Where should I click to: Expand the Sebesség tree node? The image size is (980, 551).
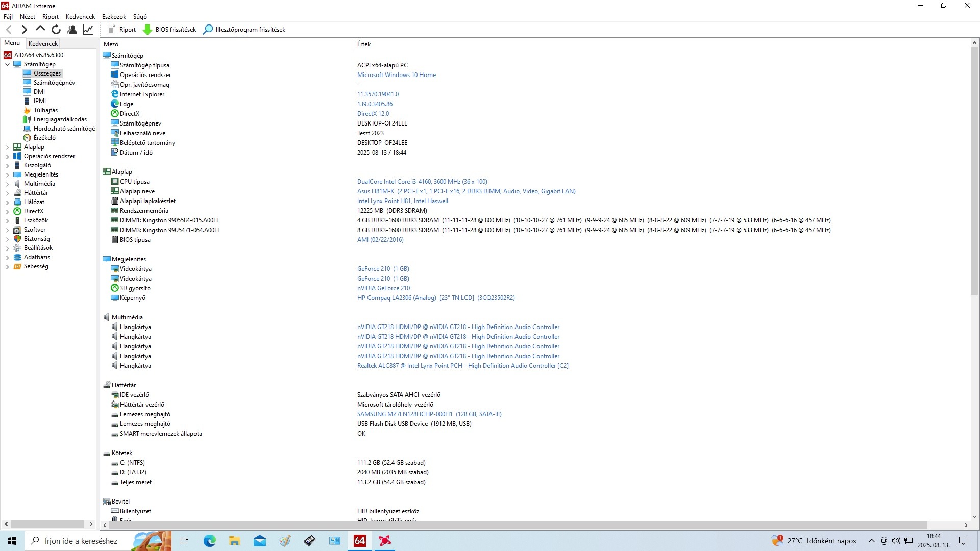click(7, 266)
